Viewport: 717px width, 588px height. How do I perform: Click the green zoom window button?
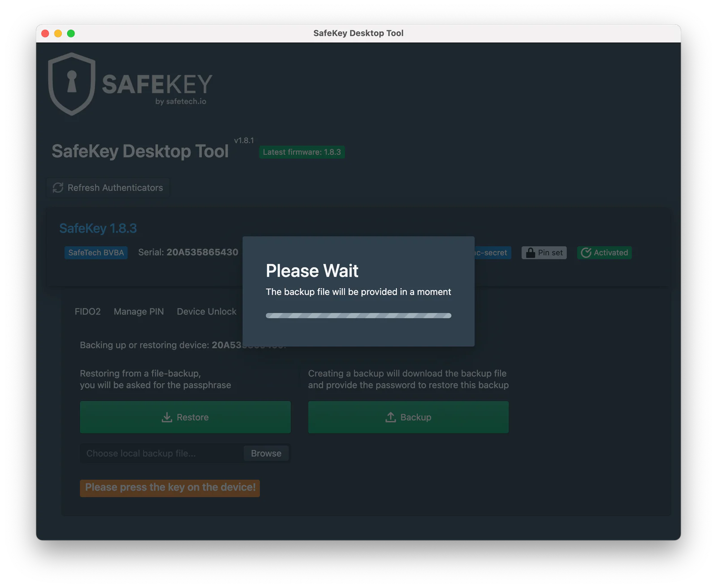pyautogui.click(x=71, y=33)
